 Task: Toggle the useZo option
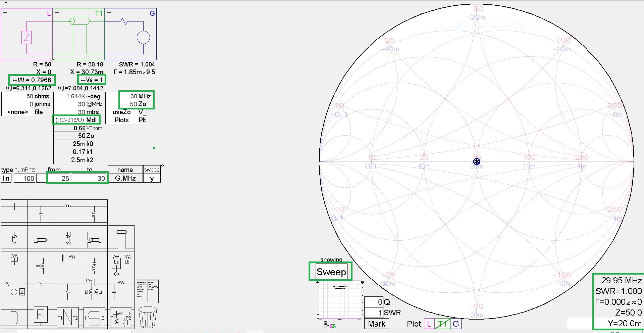pos(122,112)
